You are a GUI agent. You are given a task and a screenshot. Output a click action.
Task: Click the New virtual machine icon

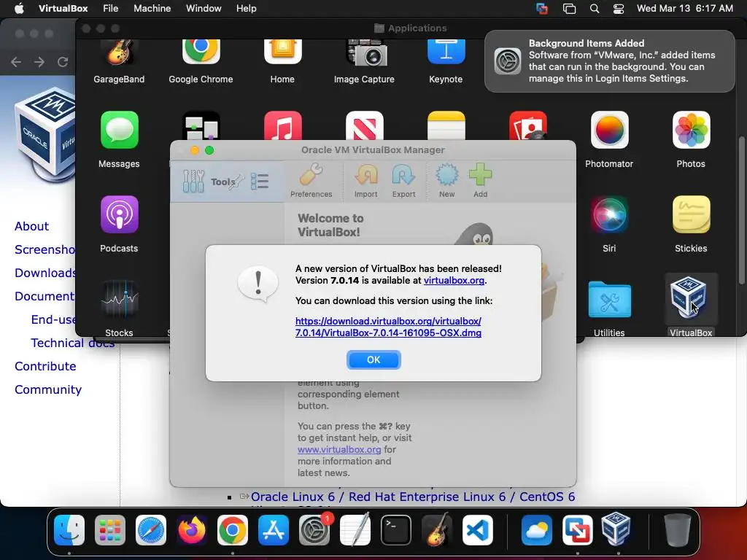coord(447,181)
